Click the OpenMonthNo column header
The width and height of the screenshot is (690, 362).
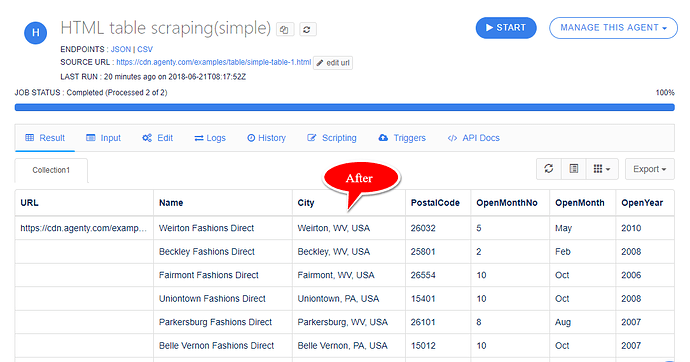coord(510,203)
